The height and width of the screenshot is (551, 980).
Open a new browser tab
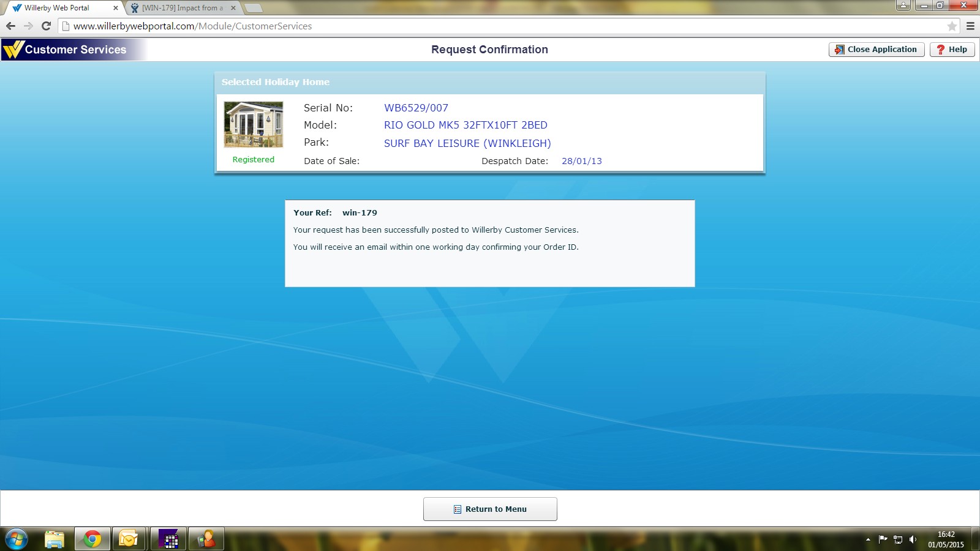tap(253, 8)
